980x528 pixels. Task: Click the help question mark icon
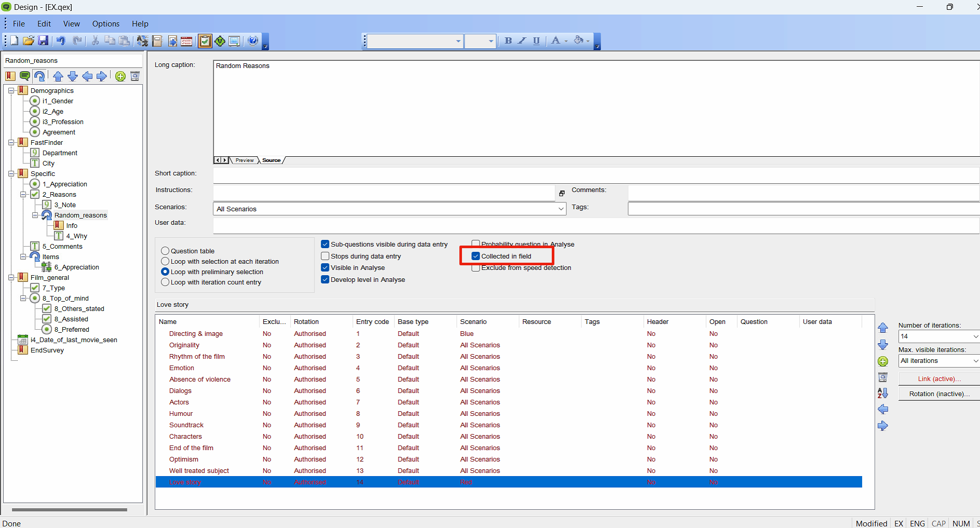253,40
